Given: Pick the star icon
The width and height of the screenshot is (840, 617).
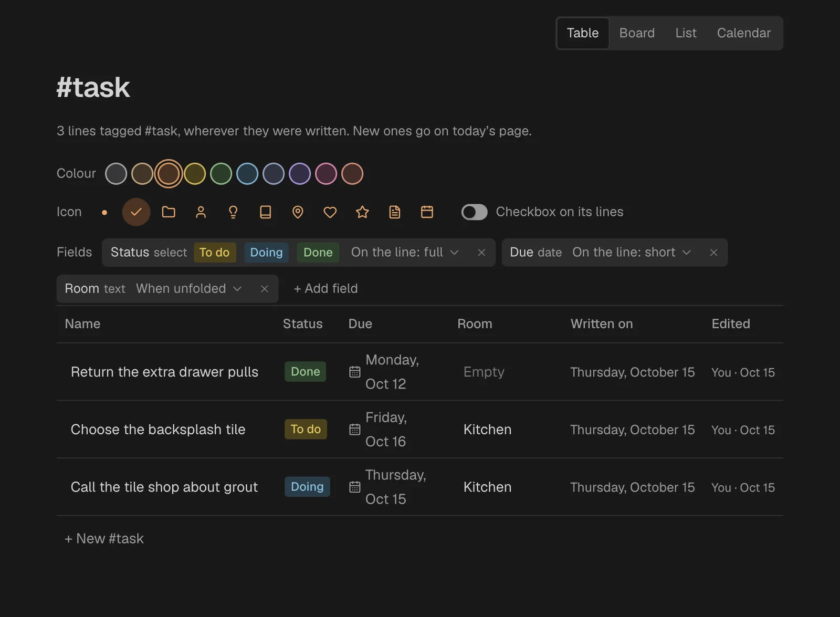Looking at the screenshot, I should (362, 212).
